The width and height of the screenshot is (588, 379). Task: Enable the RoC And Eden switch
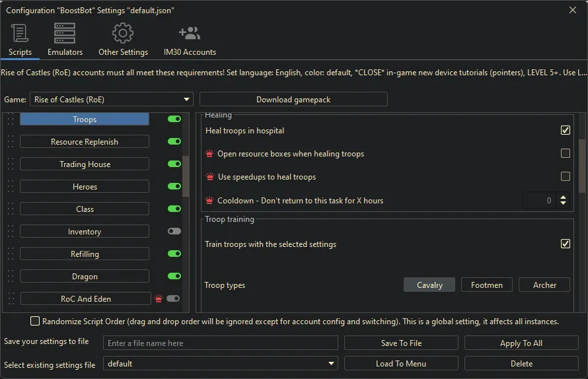[173, 299]
